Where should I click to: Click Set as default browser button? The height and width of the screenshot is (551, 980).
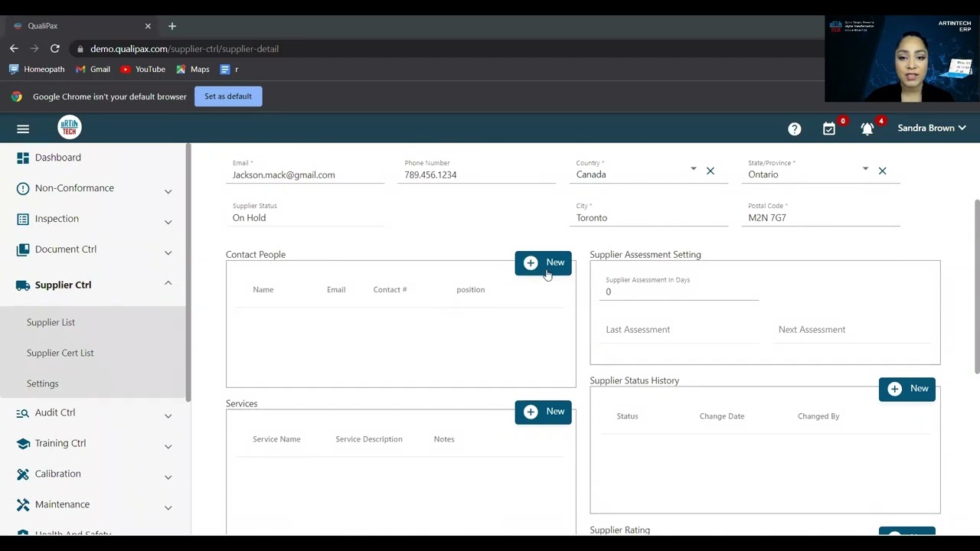228,96
